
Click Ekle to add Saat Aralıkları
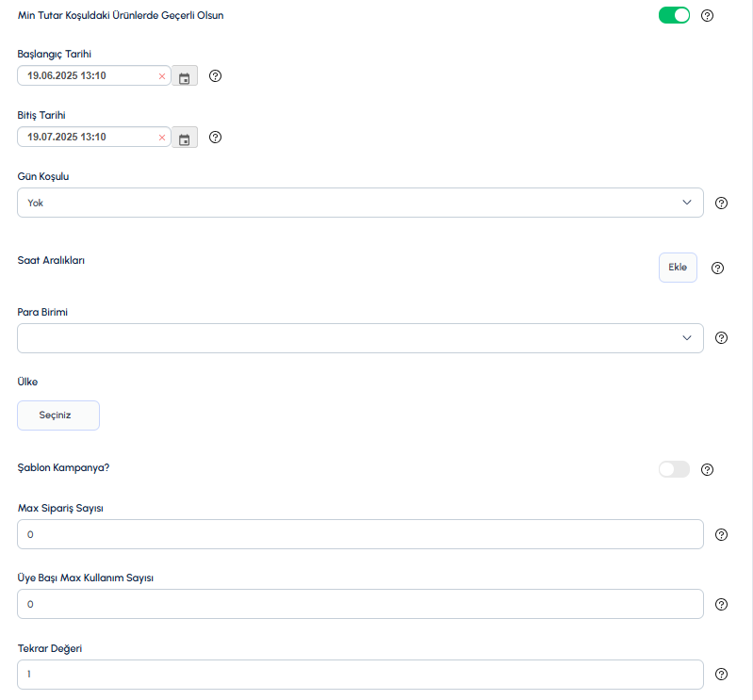(678, 268)
